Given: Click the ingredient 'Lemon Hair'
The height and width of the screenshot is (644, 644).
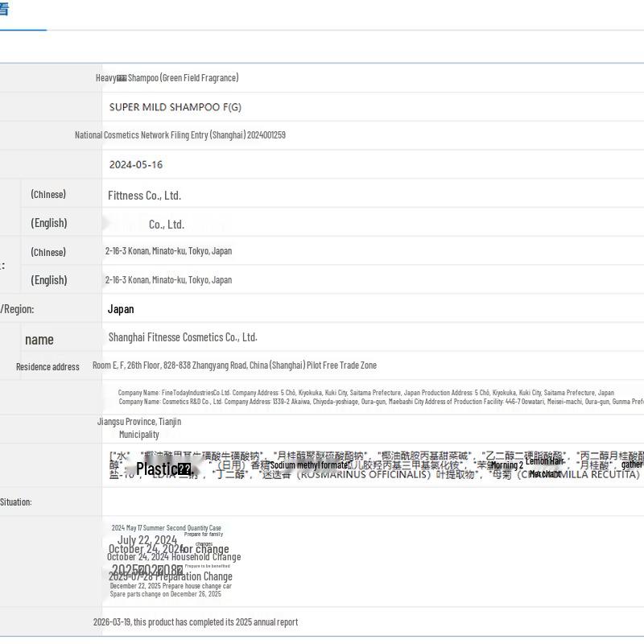Looking at the screenshot, I should (545, 461).
